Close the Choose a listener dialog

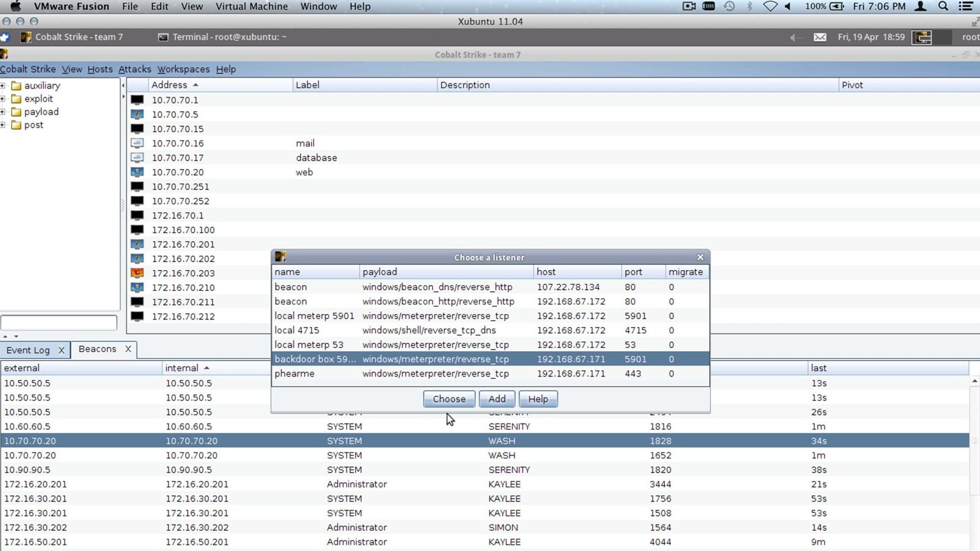700,257
